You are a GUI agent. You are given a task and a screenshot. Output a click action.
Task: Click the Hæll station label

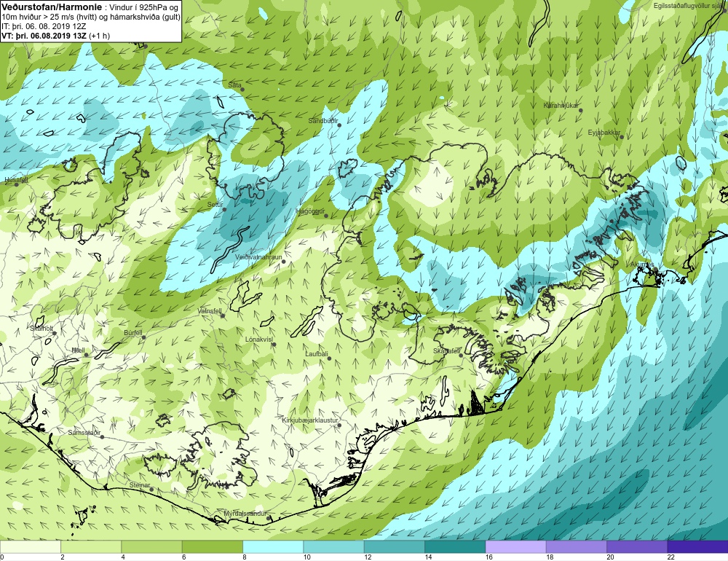pos(78,350)
